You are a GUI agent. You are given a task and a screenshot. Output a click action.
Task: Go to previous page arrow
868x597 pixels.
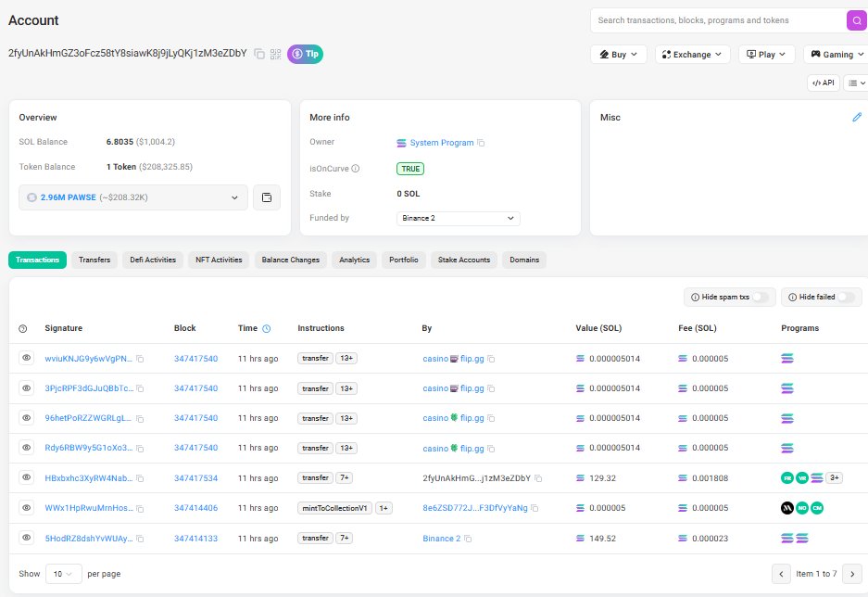coord(781,574)
